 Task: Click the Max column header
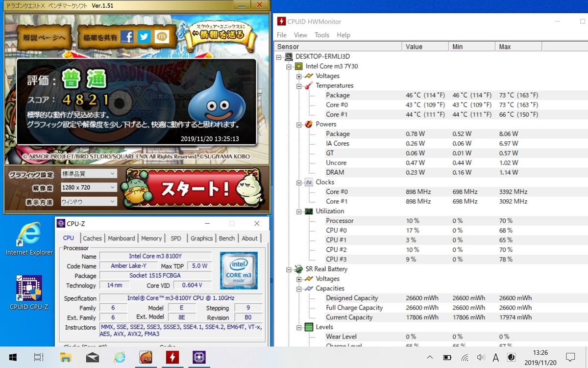[x=518, y=47]
